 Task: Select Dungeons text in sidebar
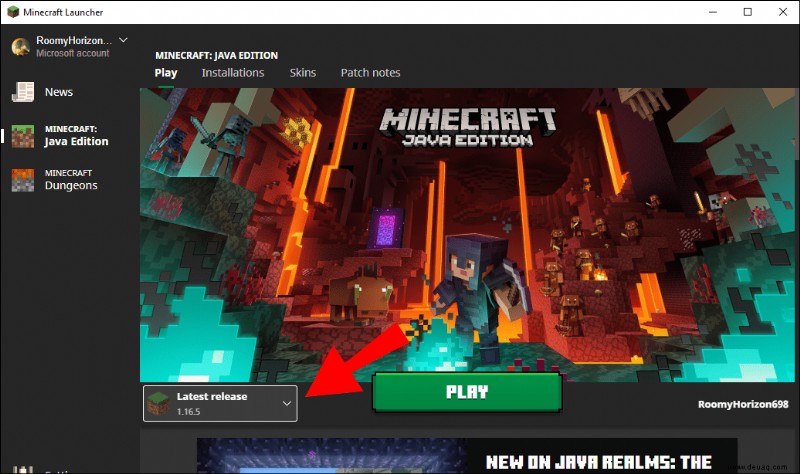71,185
